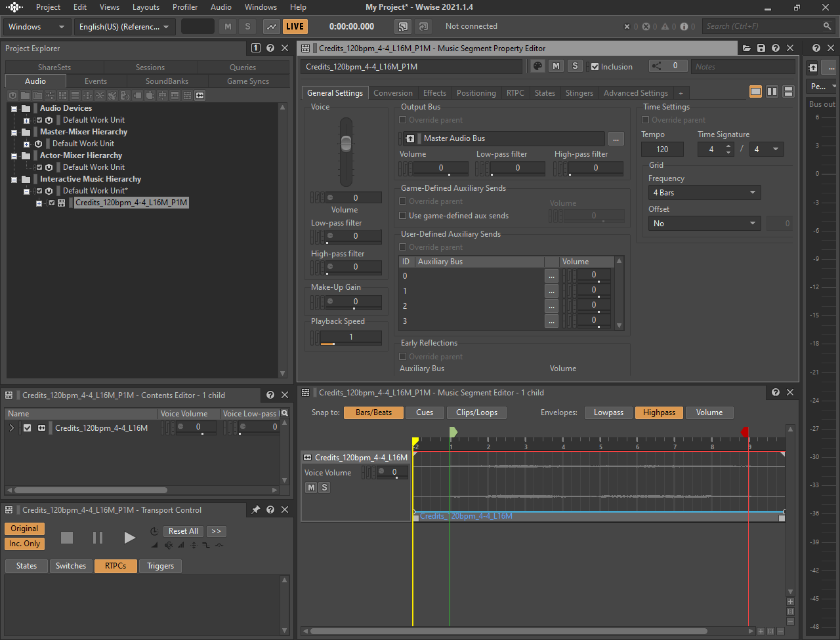840x640 pixels.
Task: Open the grid Offset dropdown showing No
Action: point(705,224)
